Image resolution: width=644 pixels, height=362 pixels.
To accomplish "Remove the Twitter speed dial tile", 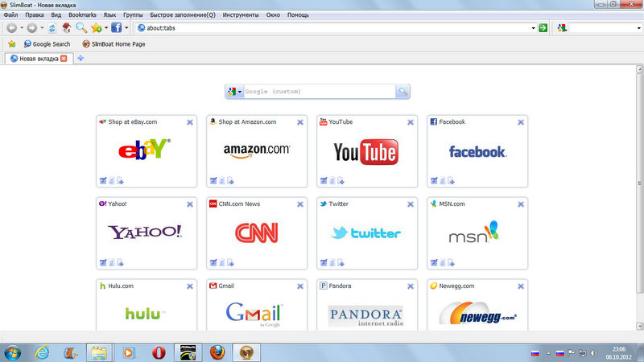I will click(411, 204).
